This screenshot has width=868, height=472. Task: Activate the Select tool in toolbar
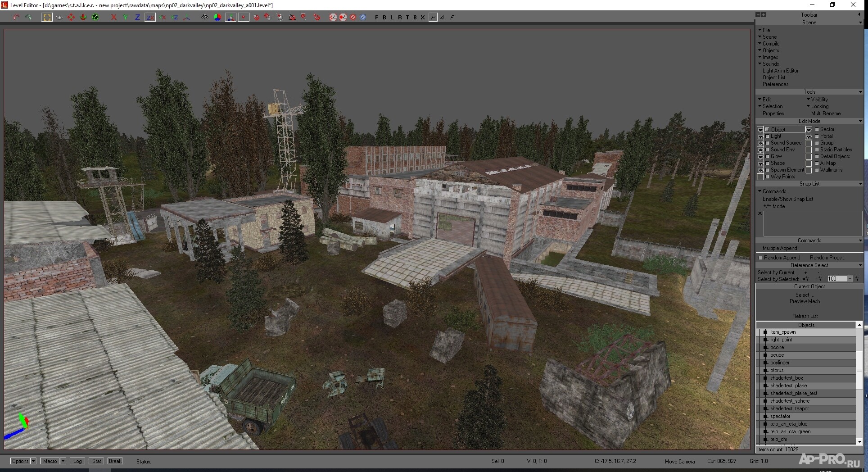coord(47,17)
